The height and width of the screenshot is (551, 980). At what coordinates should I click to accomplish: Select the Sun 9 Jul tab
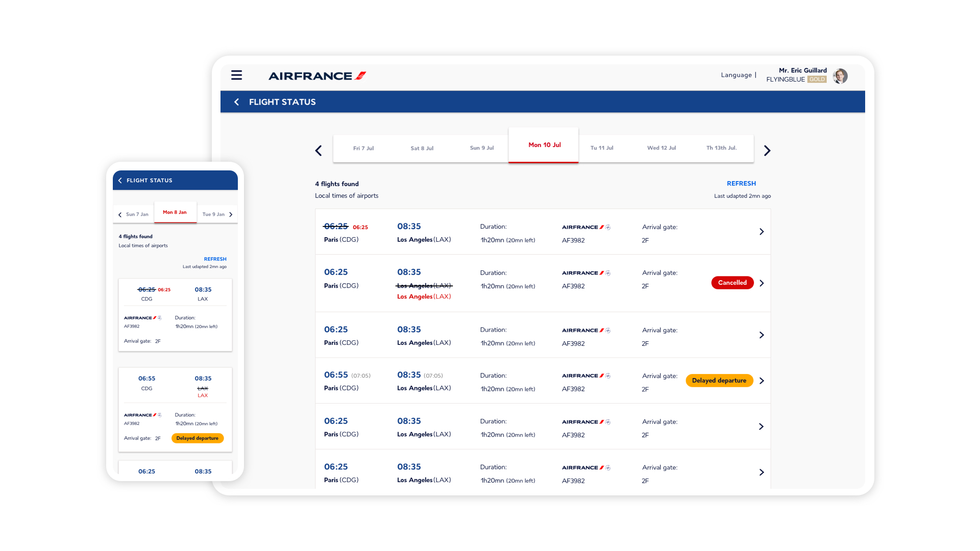[x=482, y=148]
